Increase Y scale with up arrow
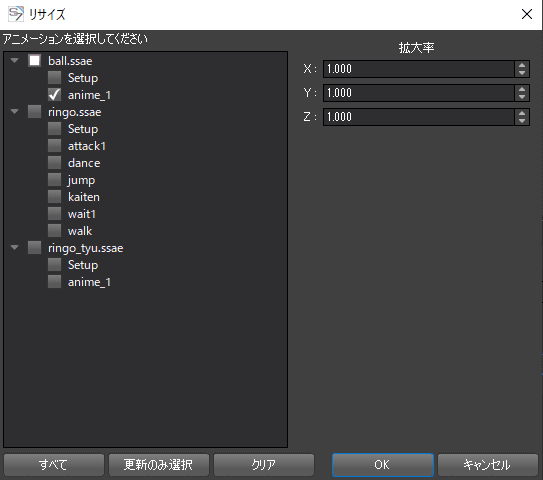The height and width of the screenshot is (480, 543). [522, 89]
